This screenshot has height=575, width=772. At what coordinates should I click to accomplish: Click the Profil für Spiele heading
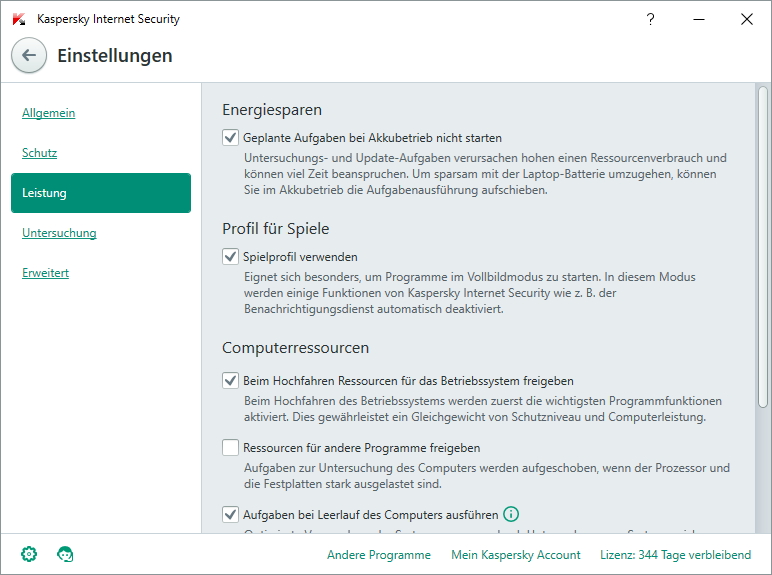276,228
